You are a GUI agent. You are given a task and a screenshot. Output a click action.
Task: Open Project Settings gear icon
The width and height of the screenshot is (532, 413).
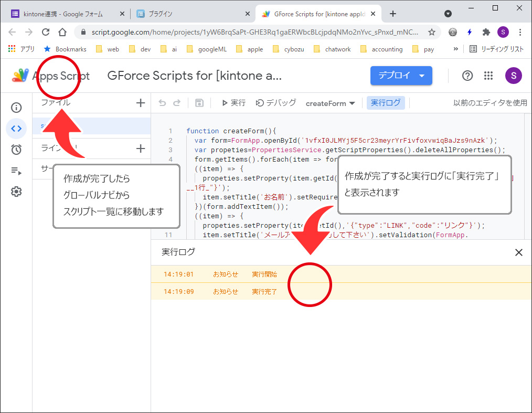pos(16,192)
